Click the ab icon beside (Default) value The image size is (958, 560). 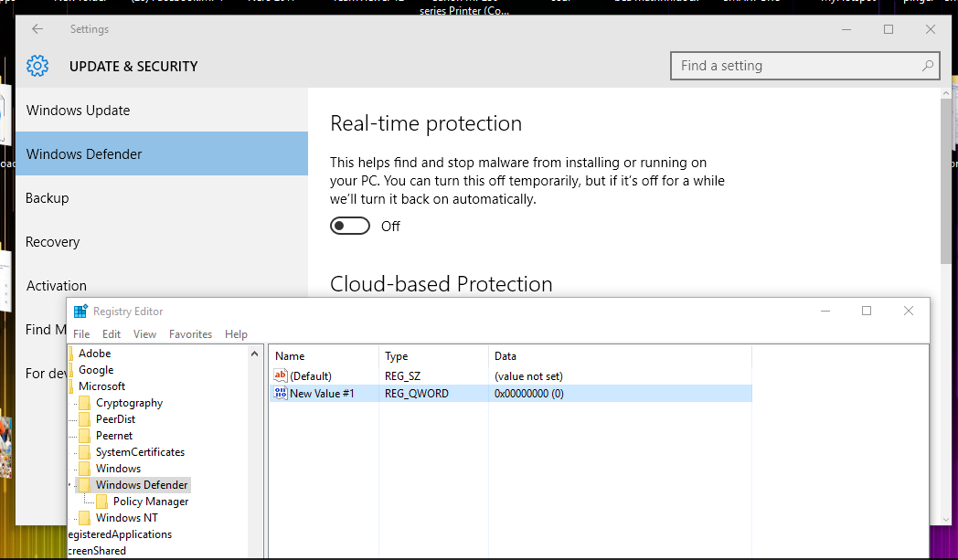pos(281,375)
